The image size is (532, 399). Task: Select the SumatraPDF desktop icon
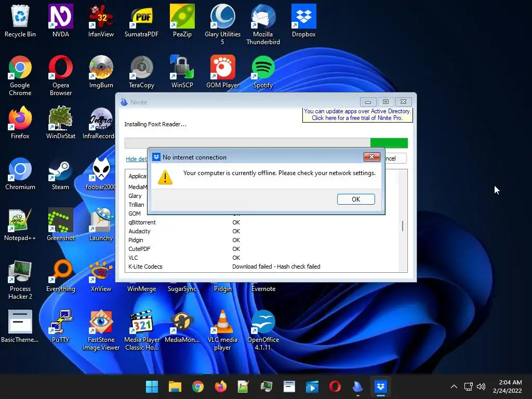(x=141, y=21)
